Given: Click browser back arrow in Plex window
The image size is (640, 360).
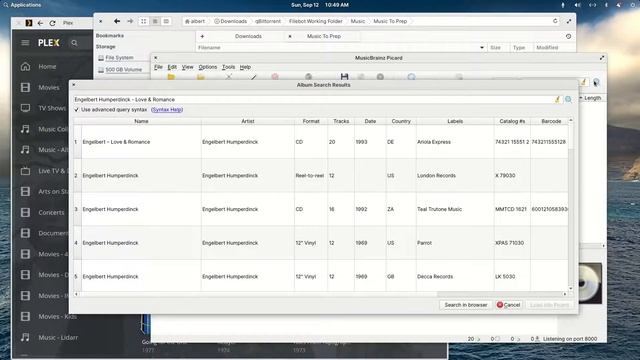Looking at the screenshot, I should coord(40,23).
